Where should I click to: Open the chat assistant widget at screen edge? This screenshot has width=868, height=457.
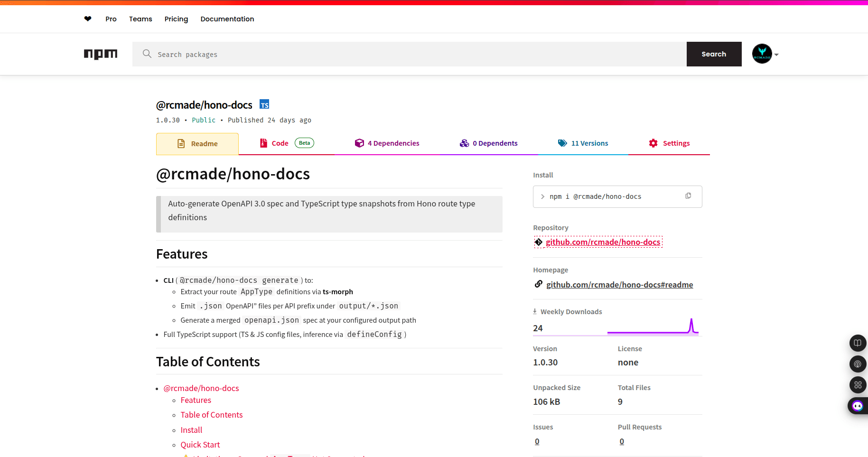tap(858, 406)
